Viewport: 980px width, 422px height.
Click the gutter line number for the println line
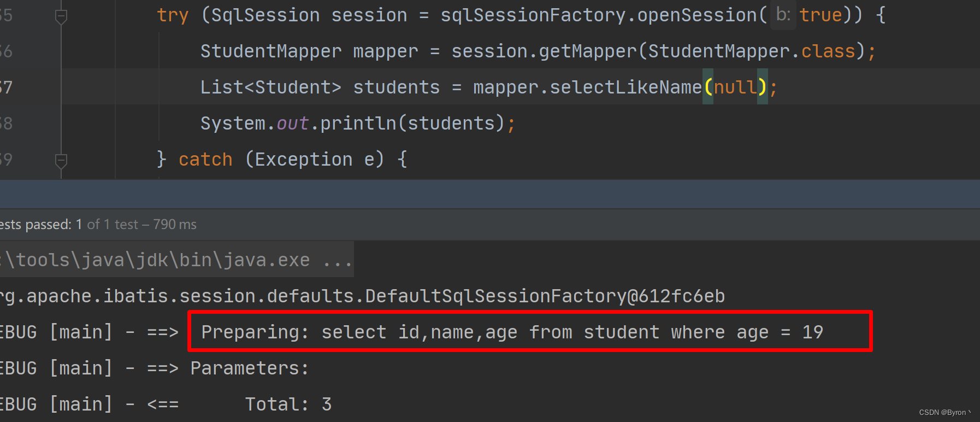pos(6,123)
